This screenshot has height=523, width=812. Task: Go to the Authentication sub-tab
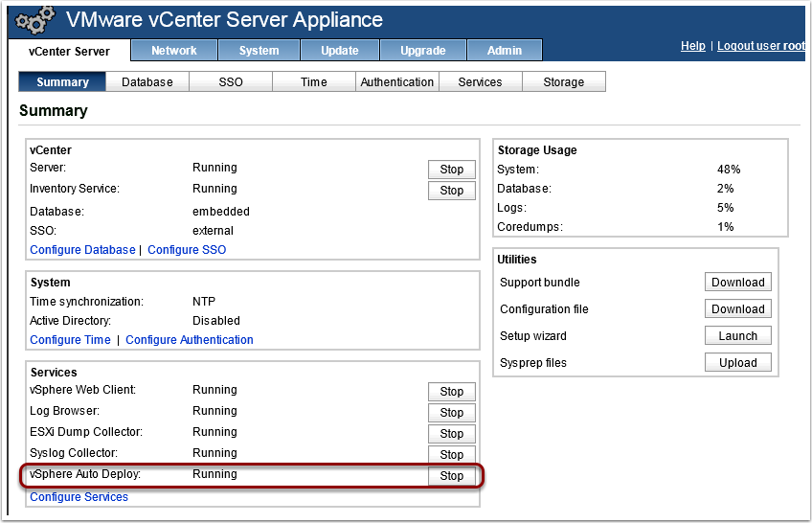[x=397, y=81]
